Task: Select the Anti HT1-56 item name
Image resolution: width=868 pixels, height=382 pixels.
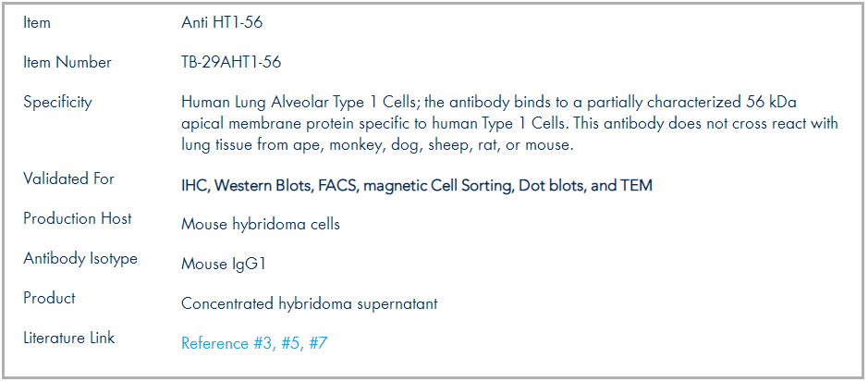Action: pos(222,23)
